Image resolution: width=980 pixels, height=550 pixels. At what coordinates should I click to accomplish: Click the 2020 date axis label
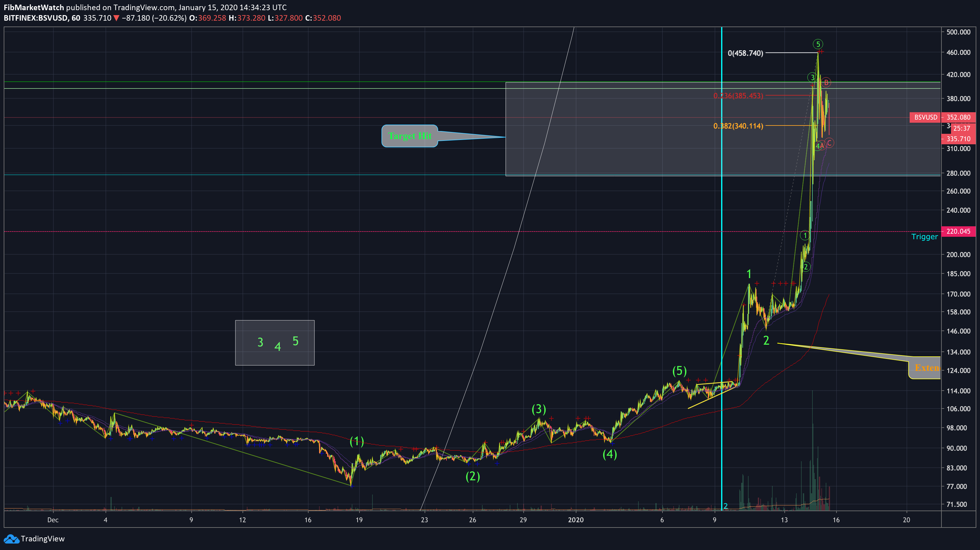[x=575, y=520]
